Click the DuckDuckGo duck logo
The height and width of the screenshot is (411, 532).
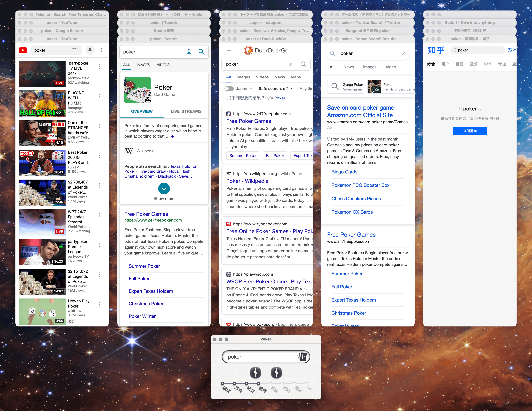coord(248,50)
